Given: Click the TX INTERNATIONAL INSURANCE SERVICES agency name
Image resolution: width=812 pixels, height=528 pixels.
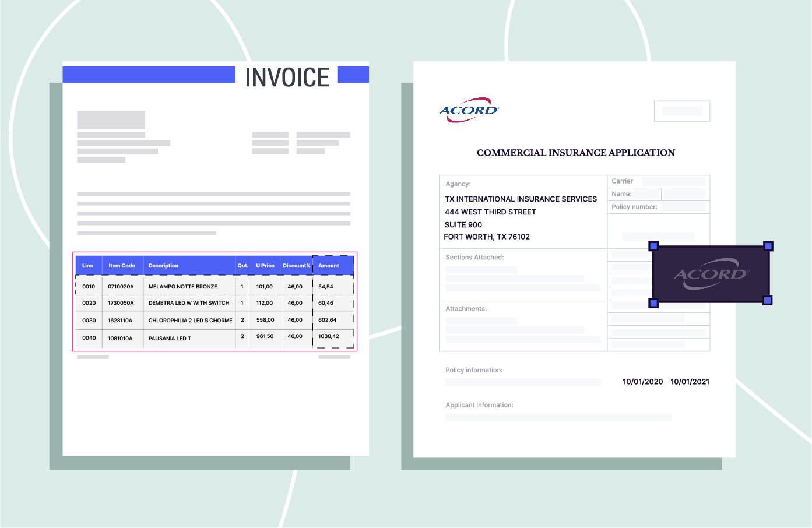Looking at the screenshot, I should pyautogui.click(x=521, y=199).
